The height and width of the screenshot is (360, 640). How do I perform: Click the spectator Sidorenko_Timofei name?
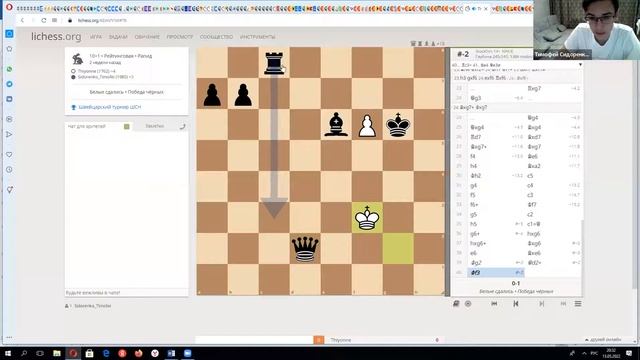pos(93,306)
